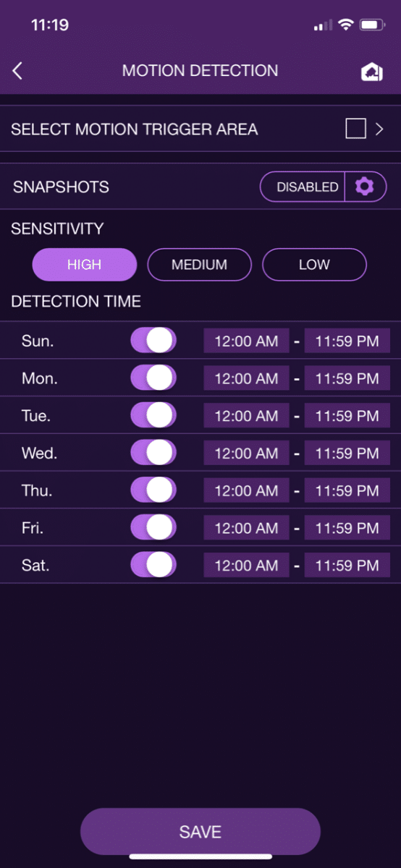Go back using the left arrow icon
The width and height of the screenshot is (401, 868).
pos(18,71)
